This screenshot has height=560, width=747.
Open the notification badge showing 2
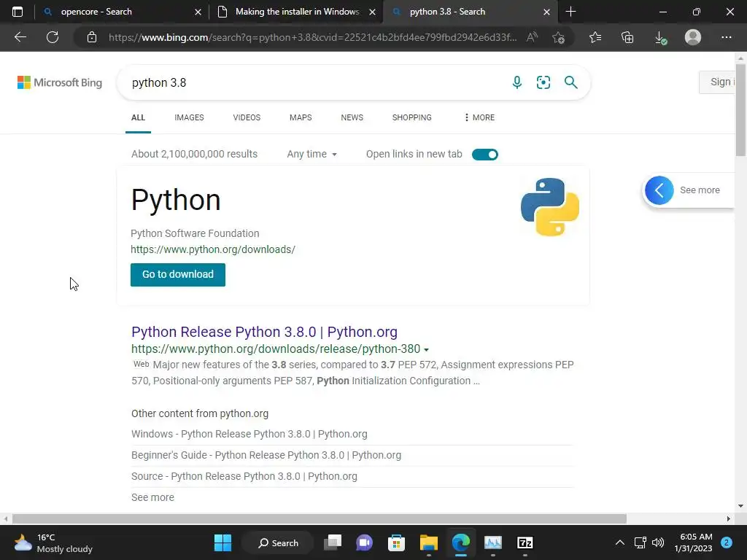(726, 542)
